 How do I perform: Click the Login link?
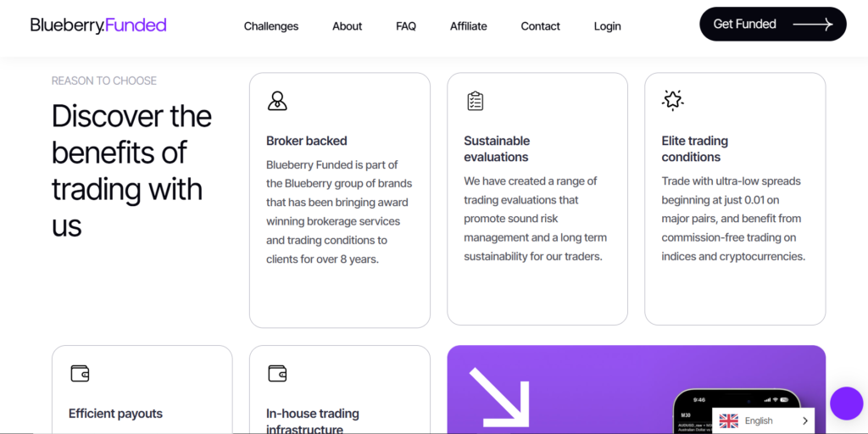click(607, 26)
